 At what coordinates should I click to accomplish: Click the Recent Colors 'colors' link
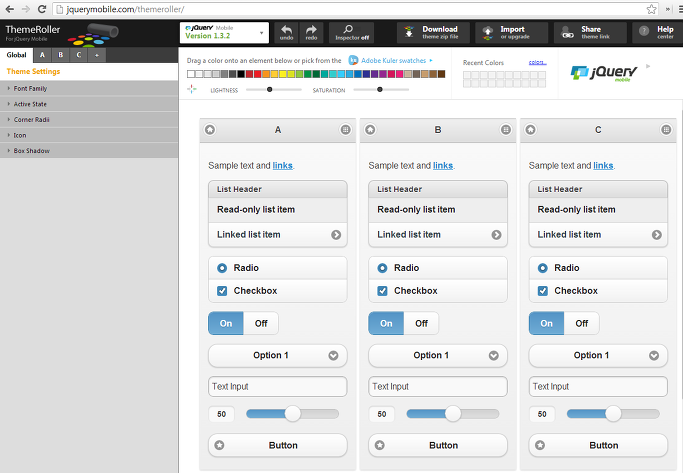(537, 62)
